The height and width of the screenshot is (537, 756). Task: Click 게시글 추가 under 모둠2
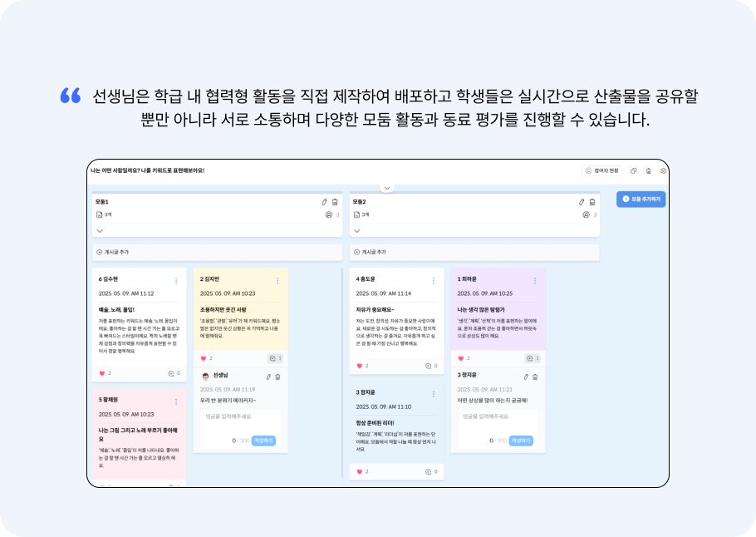(474, 253)
